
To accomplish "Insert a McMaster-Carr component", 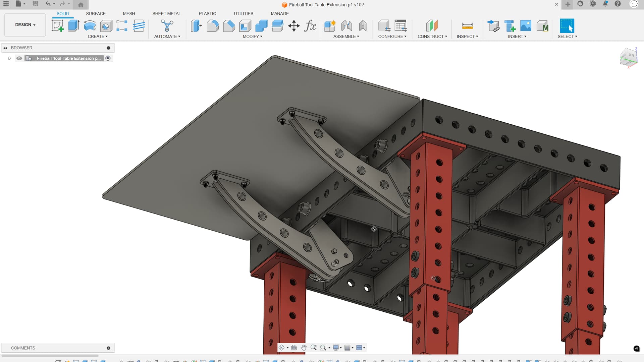I will point(542,26).
